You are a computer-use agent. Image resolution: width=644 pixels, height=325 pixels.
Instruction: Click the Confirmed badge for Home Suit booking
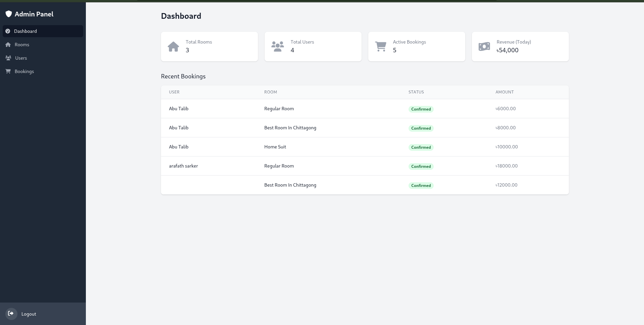(421, 147)
